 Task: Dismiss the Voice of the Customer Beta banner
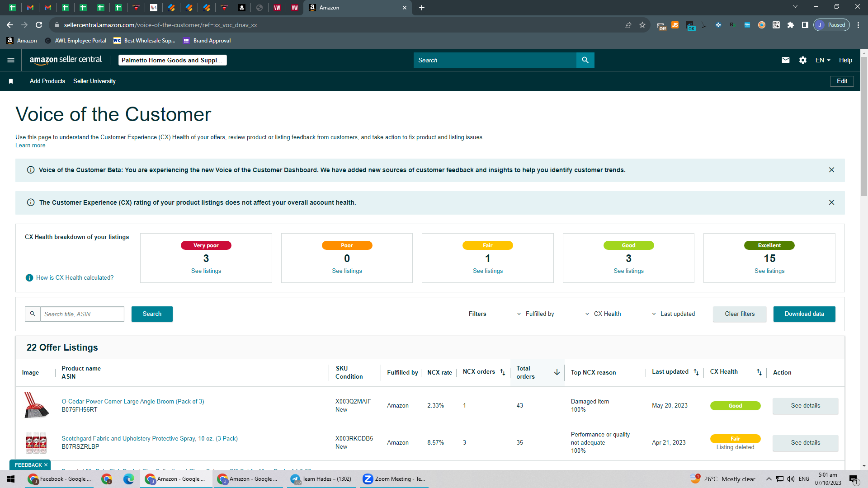click(x=831, y=170)
